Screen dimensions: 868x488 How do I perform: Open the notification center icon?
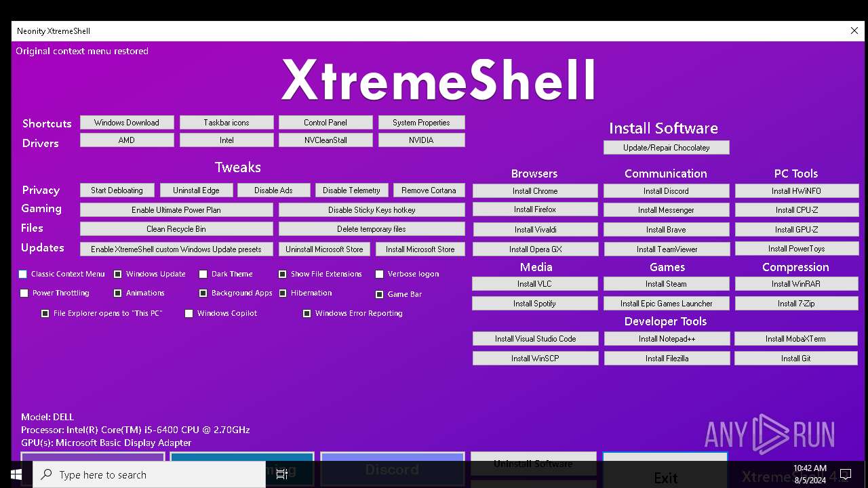(846, 474)
